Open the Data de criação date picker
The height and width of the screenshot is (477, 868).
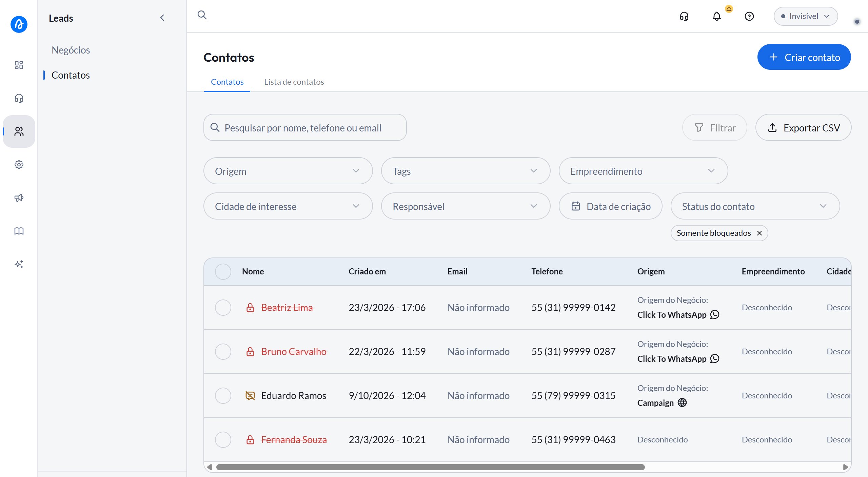(611, 206)
